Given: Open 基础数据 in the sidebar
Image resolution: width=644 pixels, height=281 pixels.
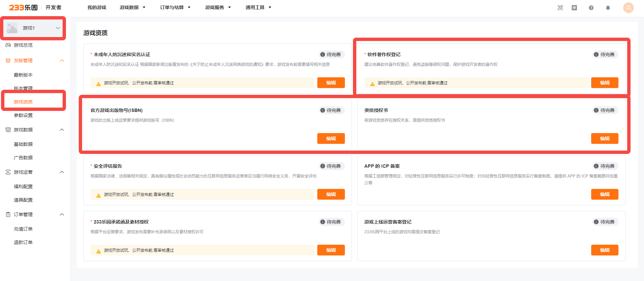Looking at the screenshot, I should (x=23, y=144).
